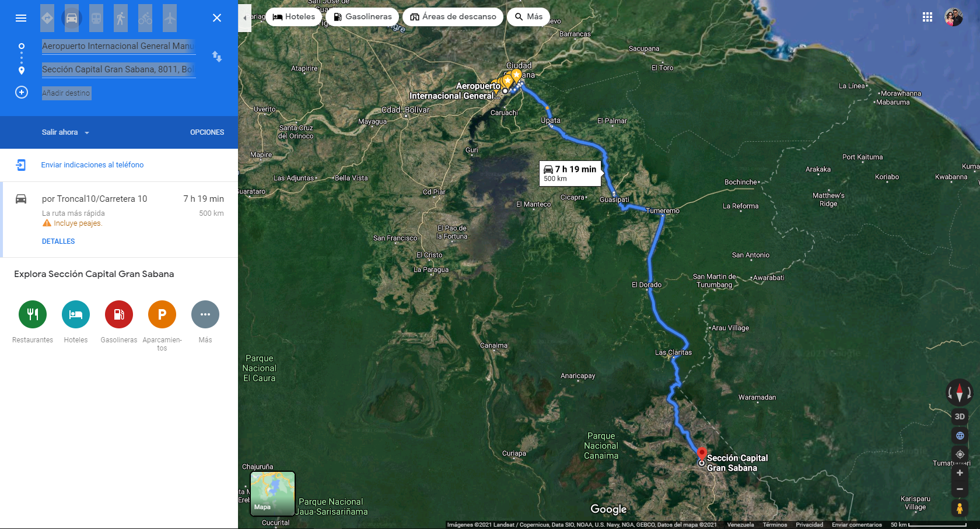Click Enviar indicaciones al teléfono

pos(92,165)
